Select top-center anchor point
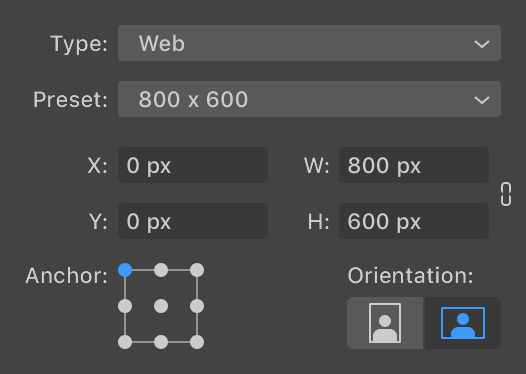The height and width of the screenshot is (374, 526). click(x=161, y=270)
